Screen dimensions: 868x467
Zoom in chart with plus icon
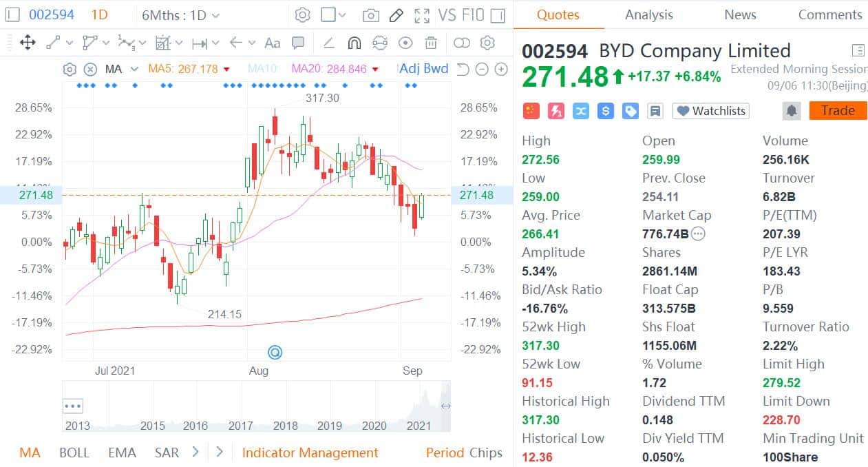[x=501, y=69]
